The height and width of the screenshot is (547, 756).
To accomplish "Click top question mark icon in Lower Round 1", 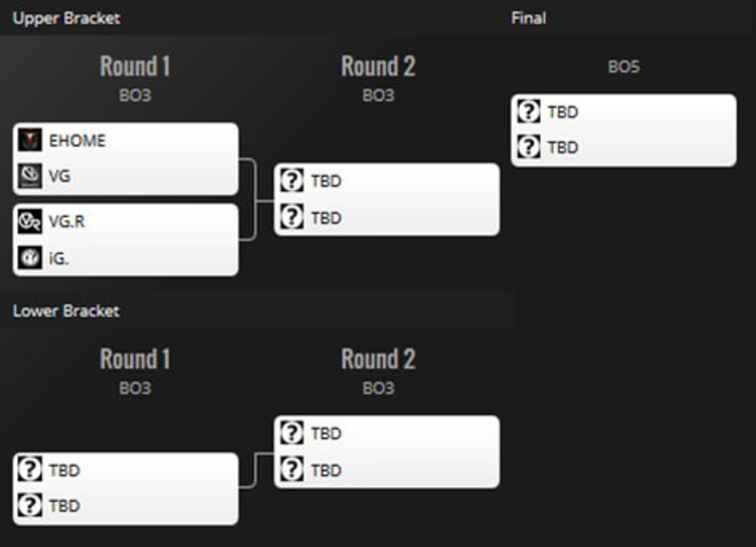I will (30, 469).
